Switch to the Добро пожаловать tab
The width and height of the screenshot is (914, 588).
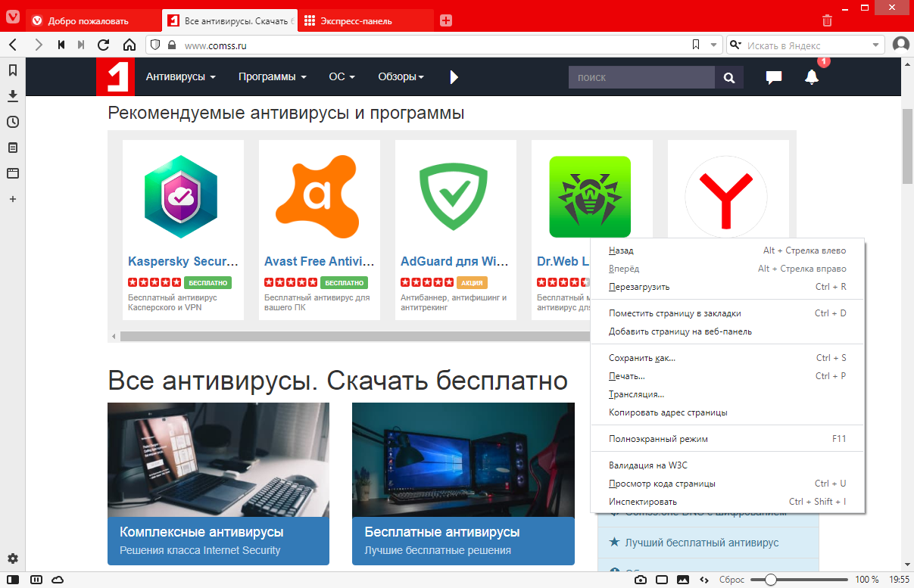click(94, 21)
